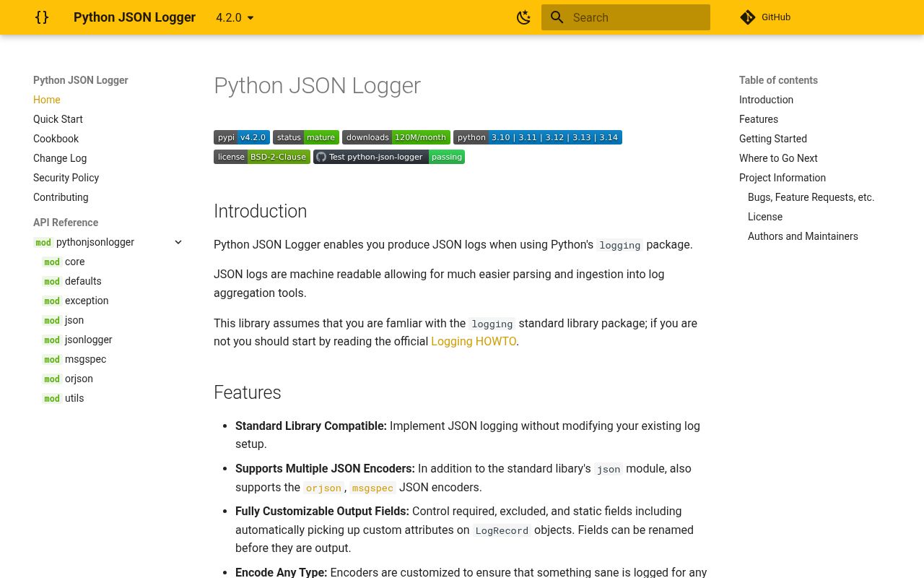Open the json module page
Viewport: 924px width, 578px height.
click(63, 320)
